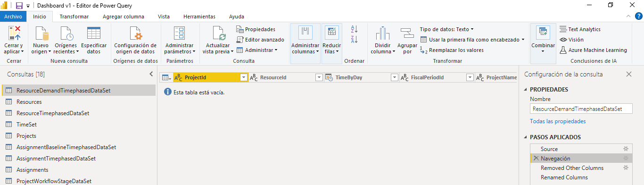Screen dimensions: 644x185
Task: Switch to the Agregar columna tab
Action: point(124,17)
